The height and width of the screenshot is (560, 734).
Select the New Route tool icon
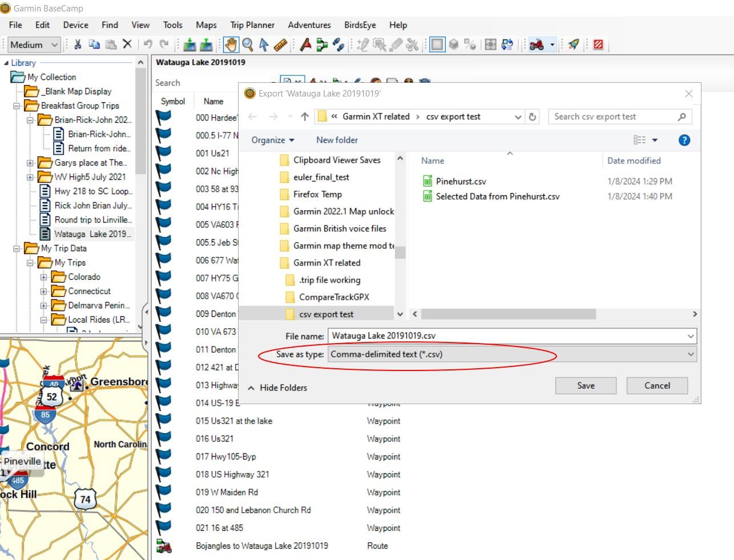[x=322, y=45]
